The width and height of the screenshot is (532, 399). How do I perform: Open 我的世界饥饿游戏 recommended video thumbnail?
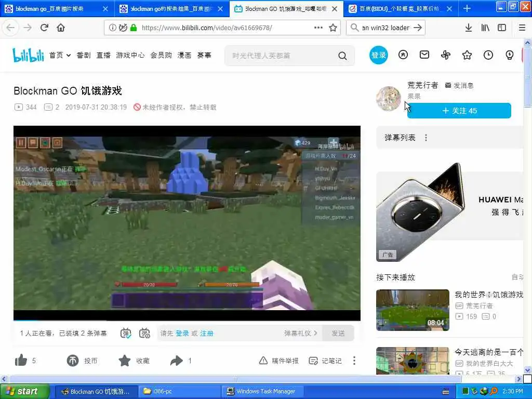point(413,310)
